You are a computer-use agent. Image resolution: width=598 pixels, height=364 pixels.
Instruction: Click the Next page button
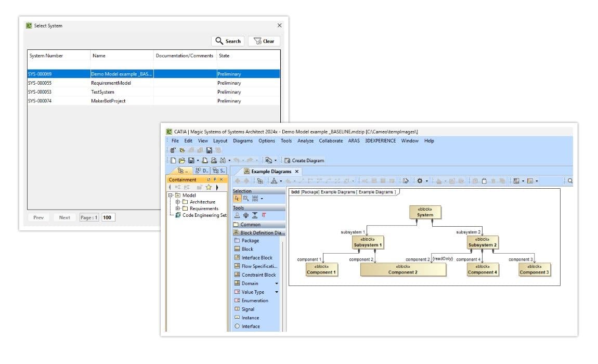point(64,217)
